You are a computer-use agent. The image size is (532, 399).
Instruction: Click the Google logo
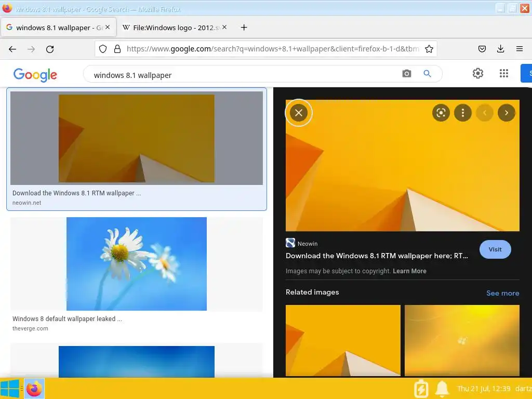pos(35,75)
